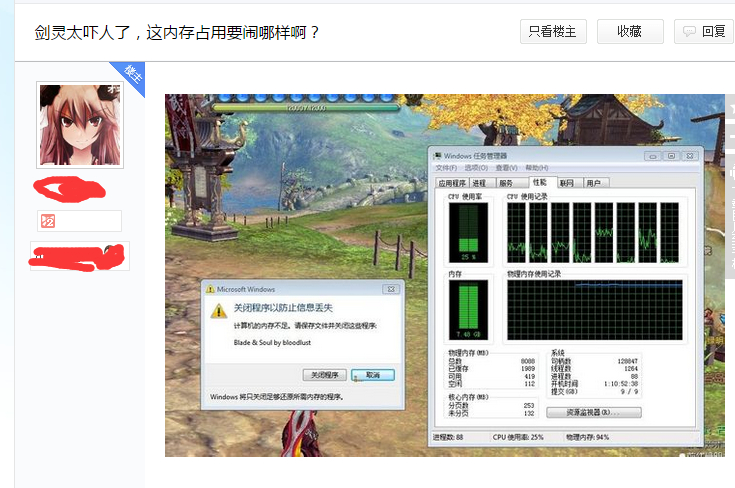Click the heading 关闭程序以防止信息丢失
Viewport: 735px width, 488px height.
coord(283,308)
